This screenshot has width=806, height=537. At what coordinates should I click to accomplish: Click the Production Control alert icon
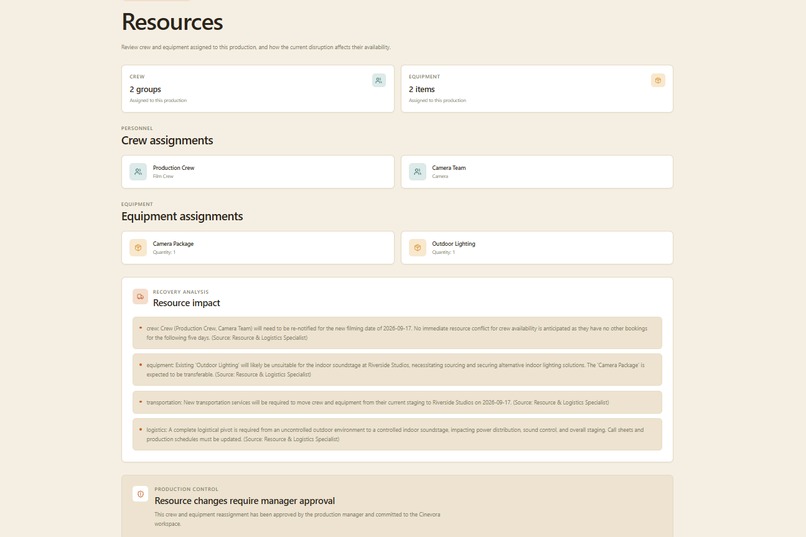[x=140, y=494]
